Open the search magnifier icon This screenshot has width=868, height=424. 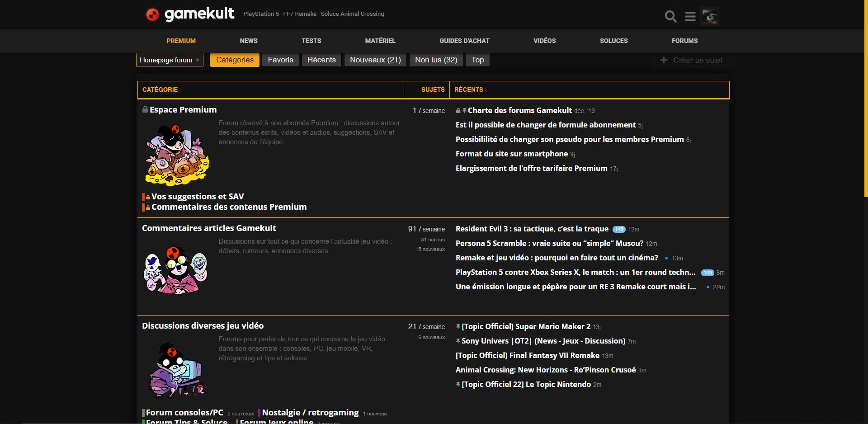tap(670, 17)
